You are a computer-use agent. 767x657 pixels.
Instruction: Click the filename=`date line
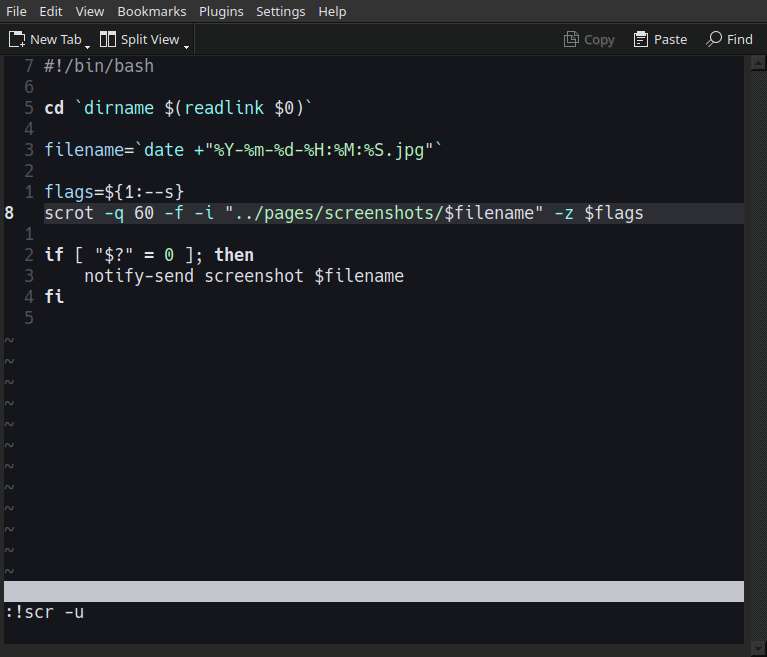coord(243,150)
